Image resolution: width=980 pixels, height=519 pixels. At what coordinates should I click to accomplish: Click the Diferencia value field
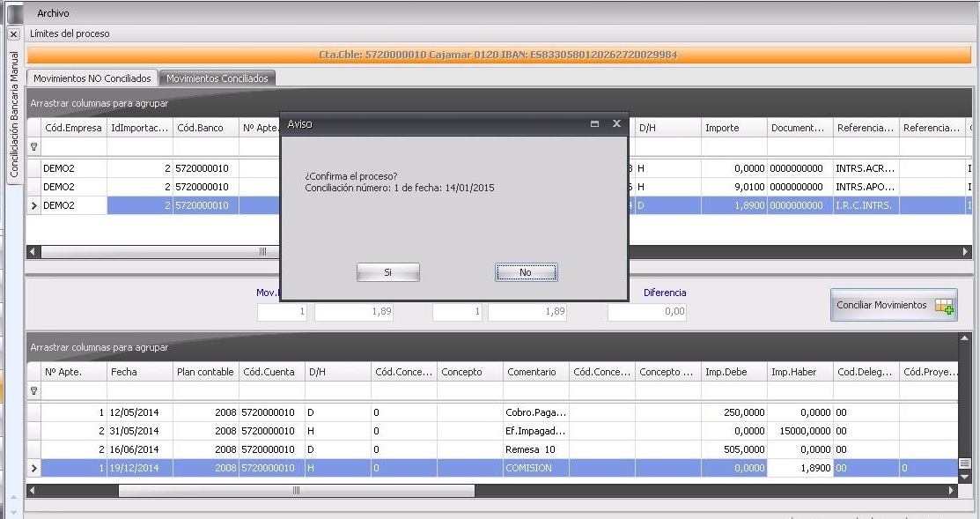coord(646,312)
